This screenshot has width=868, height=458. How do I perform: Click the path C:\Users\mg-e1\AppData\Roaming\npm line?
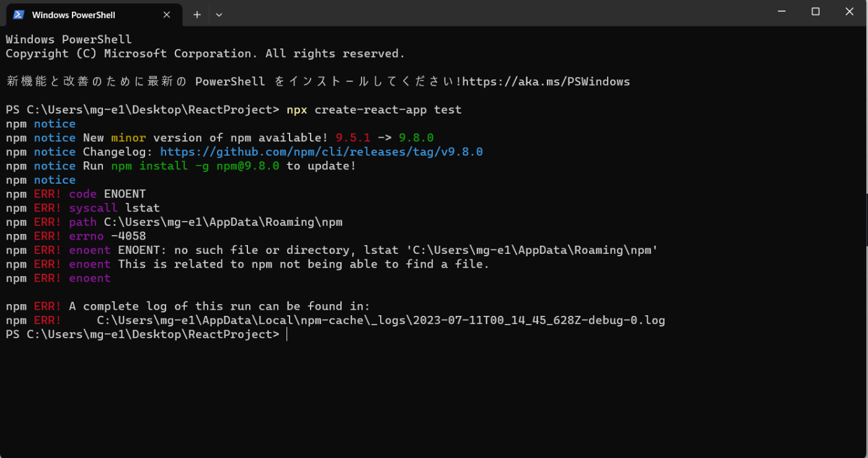174,222
